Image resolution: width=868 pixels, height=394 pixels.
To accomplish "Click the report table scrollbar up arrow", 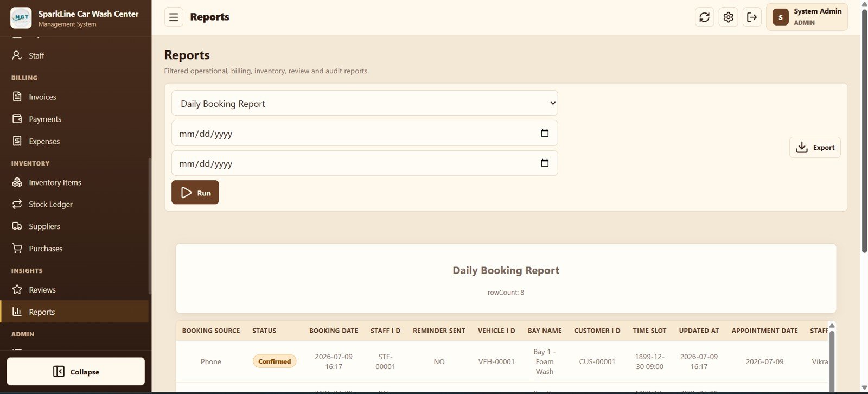I will pos(832,326).
